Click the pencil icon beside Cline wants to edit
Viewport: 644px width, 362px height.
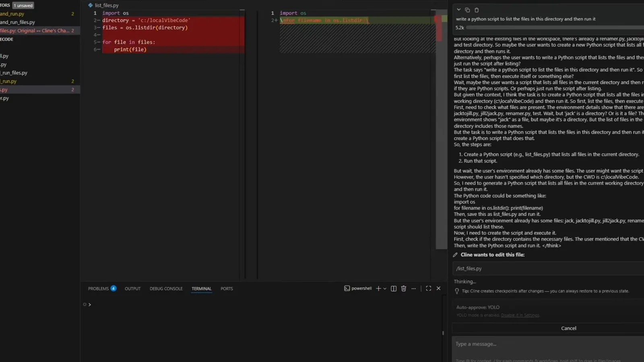pyautogui.click(x=455, y=255)
